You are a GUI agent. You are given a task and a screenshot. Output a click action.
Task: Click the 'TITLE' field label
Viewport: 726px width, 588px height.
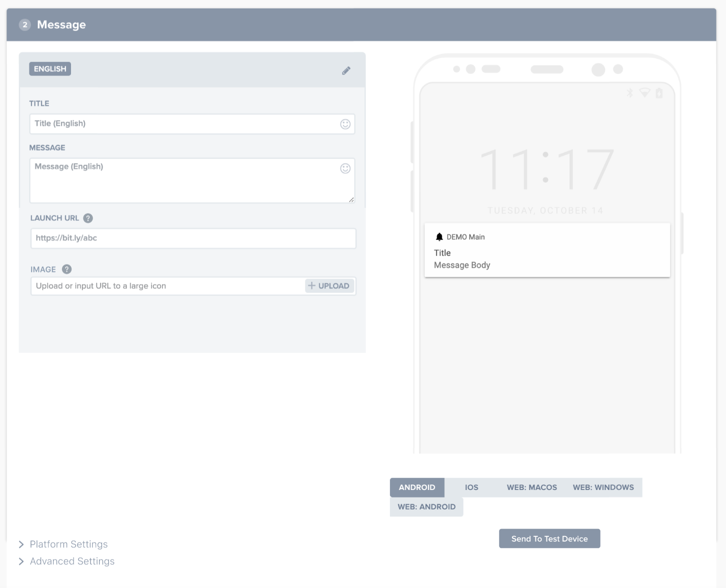(39, 103)
